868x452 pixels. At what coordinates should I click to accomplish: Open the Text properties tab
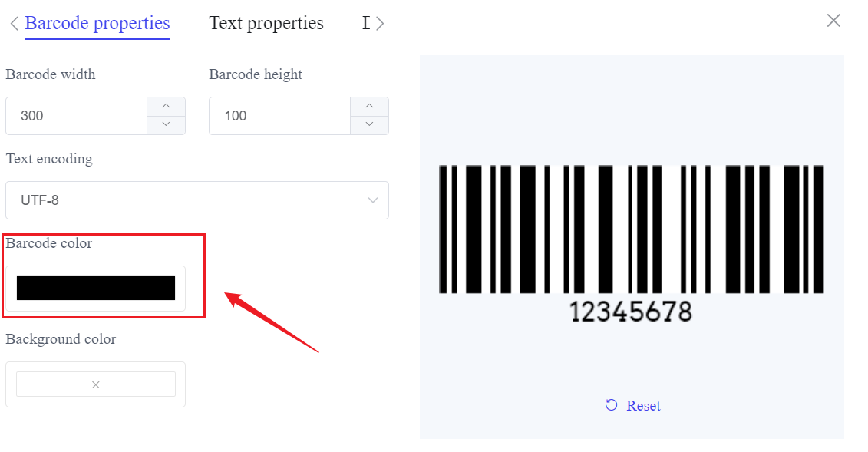tap(266, 23)
